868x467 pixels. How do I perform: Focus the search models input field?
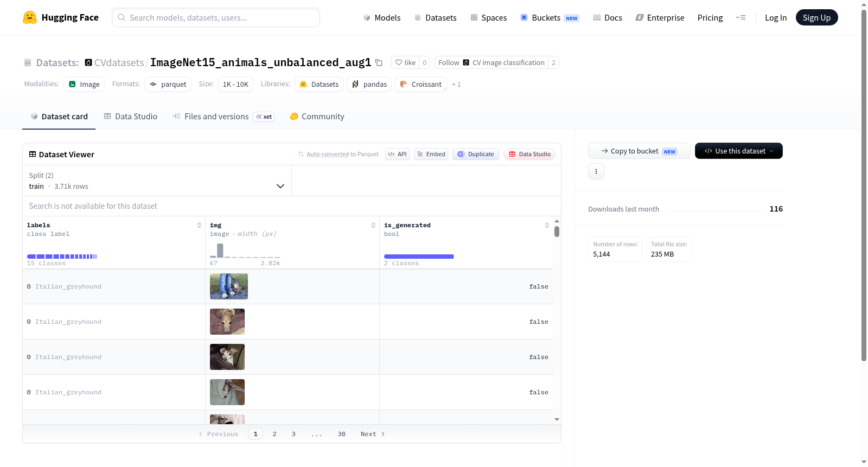216,17
